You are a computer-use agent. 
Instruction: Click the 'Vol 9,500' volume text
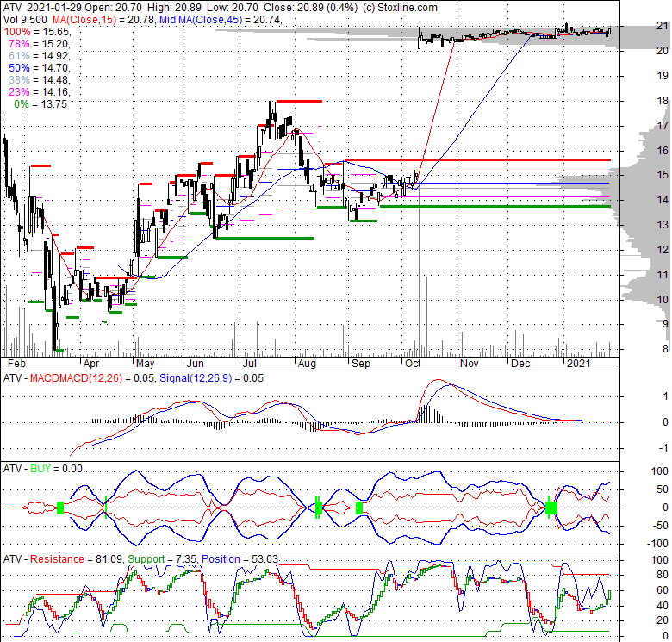25,20
